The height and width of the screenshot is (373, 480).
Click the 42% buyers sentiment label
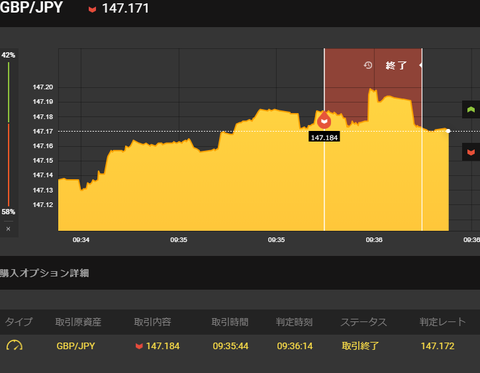(8, 55)
